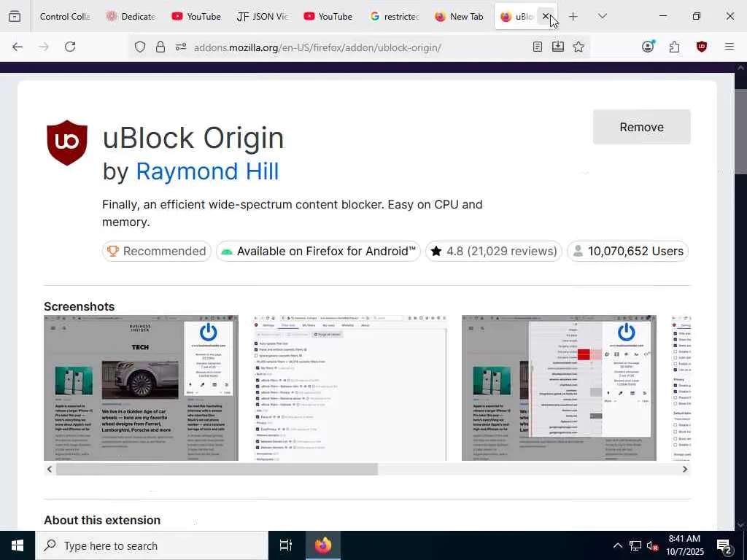Open the partially visible fourth screenshot
The width and height of the screenshot is (747, 560).
(681, 388)
